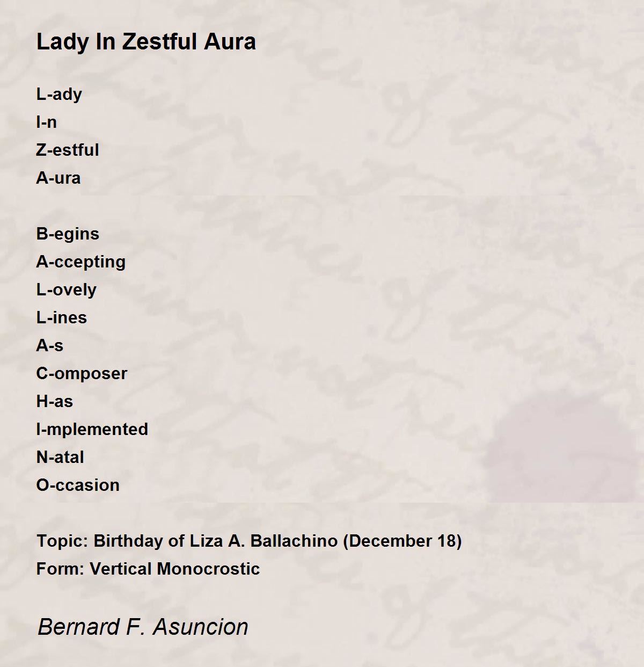Click the Topic line about Liza A. Ballachino

click(249, 541)
